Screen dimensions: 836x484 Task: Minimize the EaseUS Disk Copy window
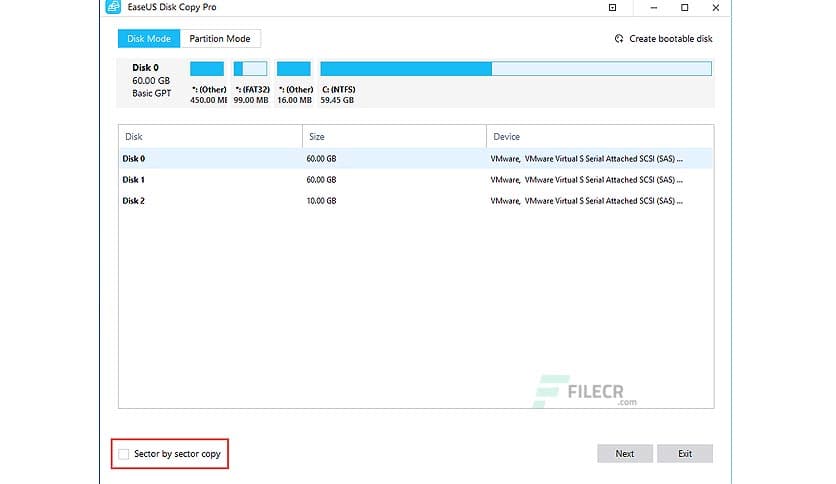point(654,7)
